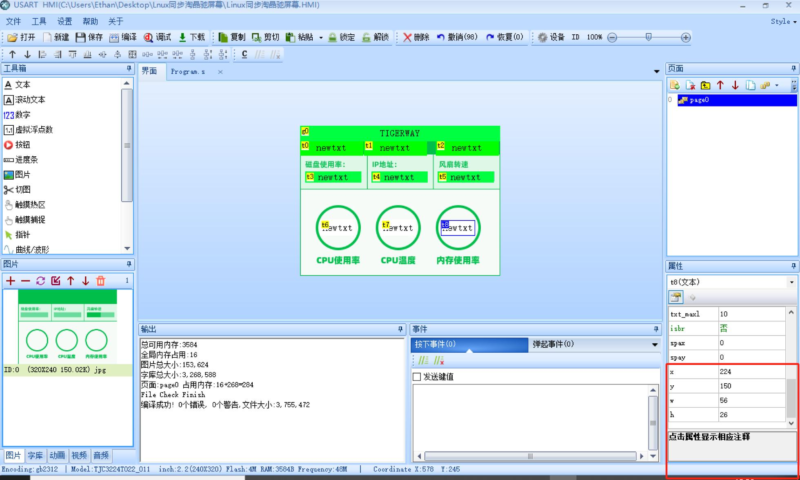Click the align-left icon in alignment toolbar
The height and width of the screenshot is (480, 800).
pos(42,54)
